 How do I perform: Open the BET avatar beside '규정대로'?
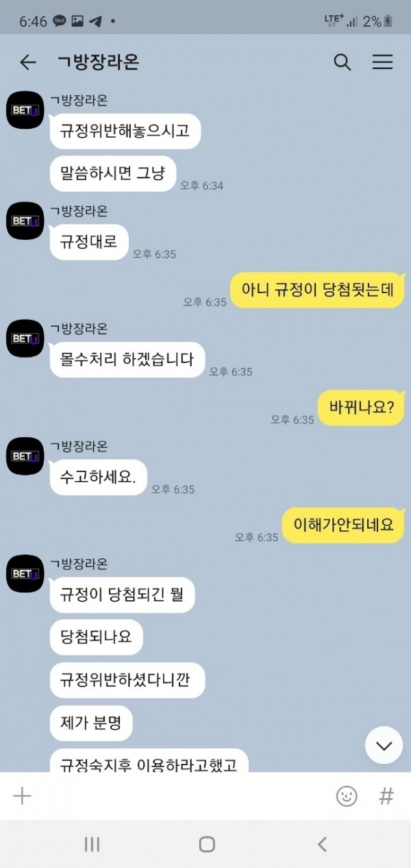pos(25,221)
